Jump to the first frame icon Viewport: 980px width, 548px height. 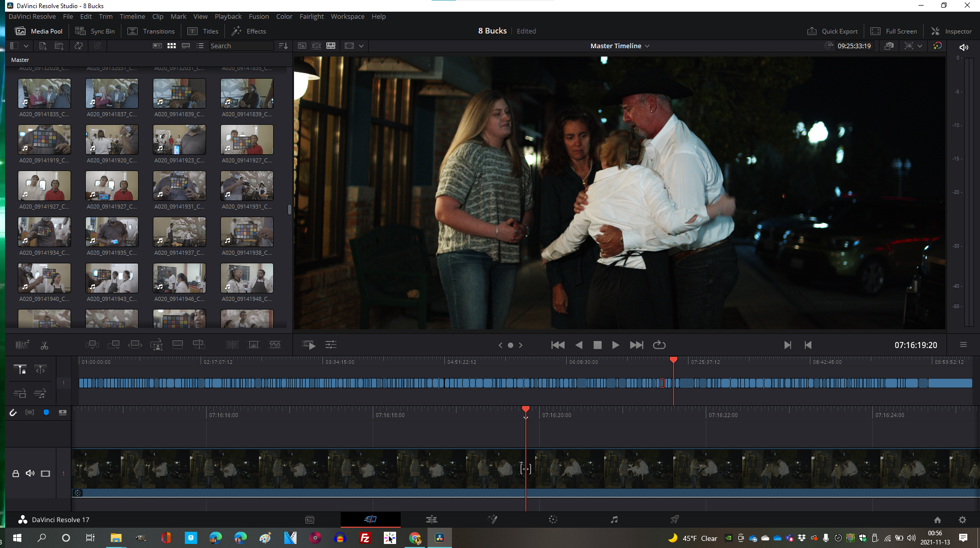coord(558,345)
